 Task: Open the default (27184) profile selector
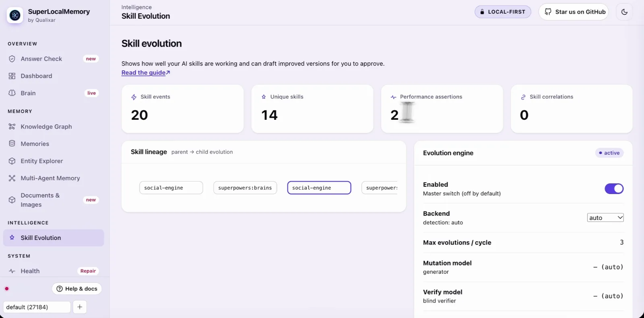37,307
